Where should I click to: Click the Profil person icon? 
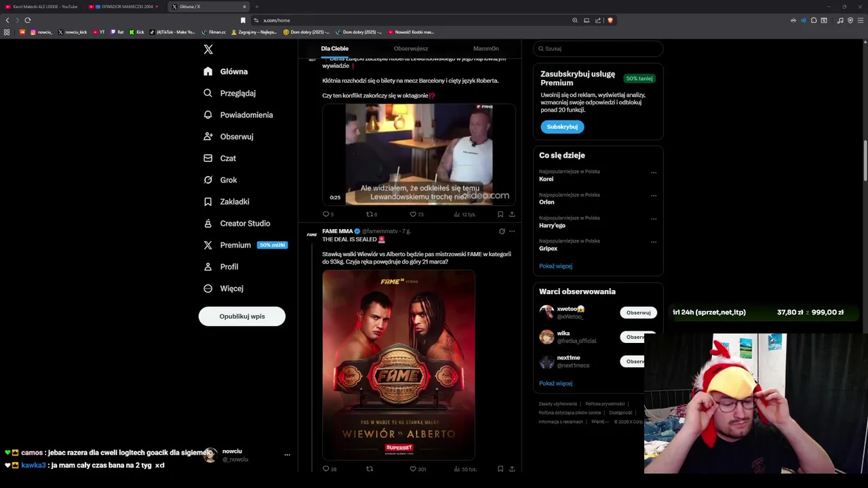[x=208, y=266]
